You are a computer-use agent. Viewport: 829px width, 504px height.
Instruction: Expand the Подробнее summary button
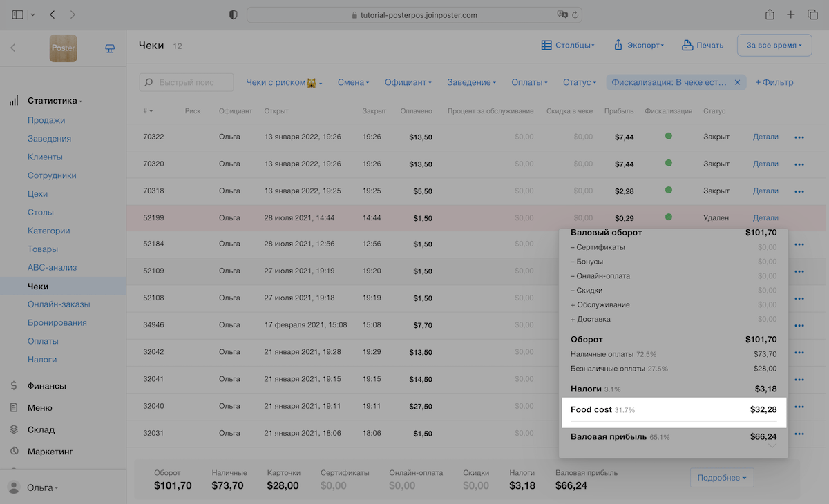[721, 478]
